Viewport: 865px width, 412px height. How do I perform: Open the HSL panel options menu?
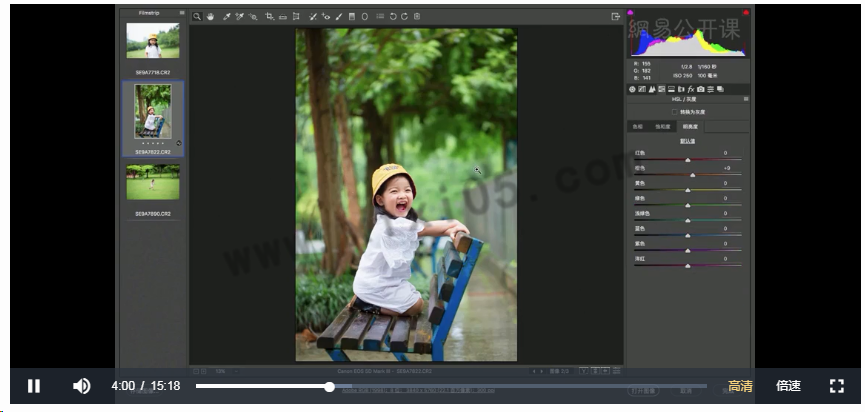tap(743, 100)
